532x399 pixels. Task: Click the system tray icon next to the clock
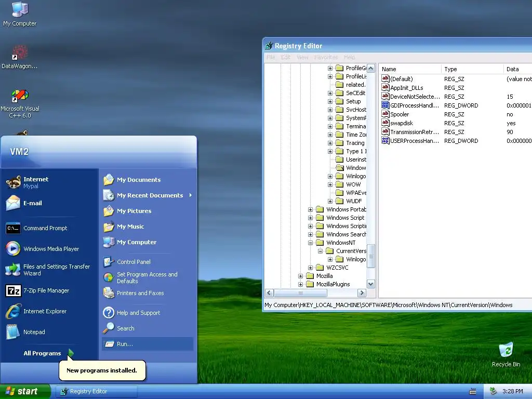pos(493,391)
